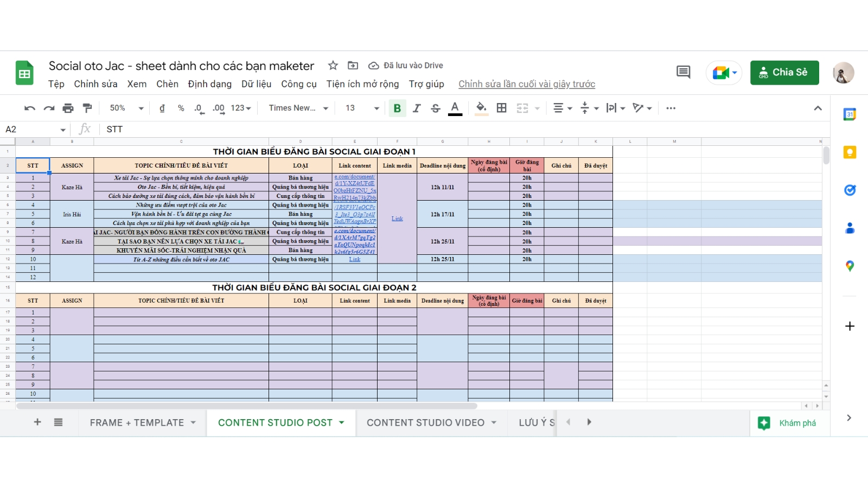Open the Link in row 10
This screenshot has height=488, width=868.
(x=355, y=259)
